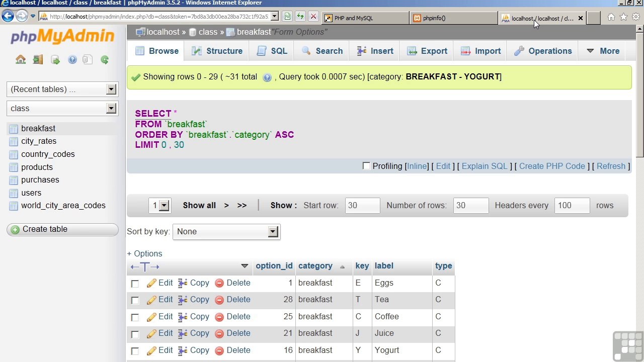
Task: Open the More tab dropdown
Action: coord(603,51)
